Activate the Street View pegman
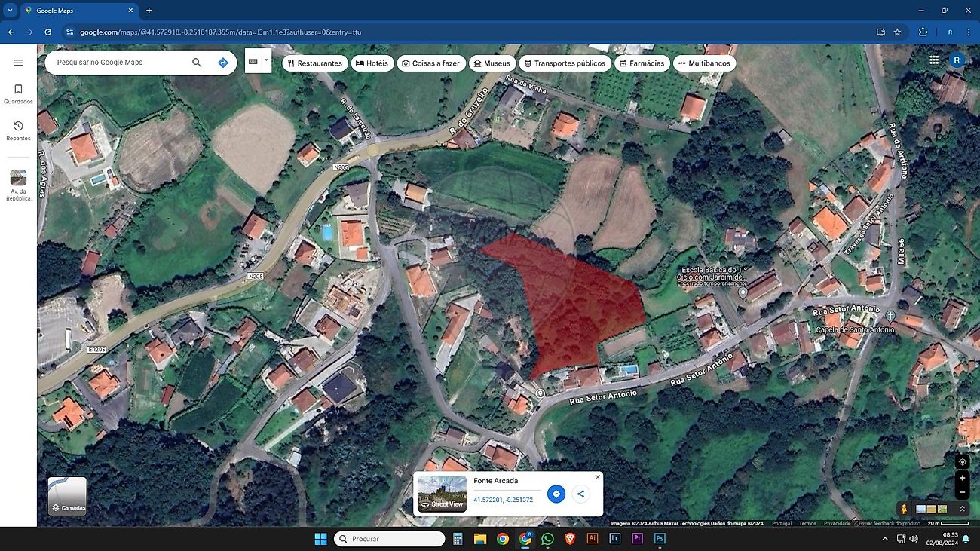980x551 pixels. (x=904, y=509)
